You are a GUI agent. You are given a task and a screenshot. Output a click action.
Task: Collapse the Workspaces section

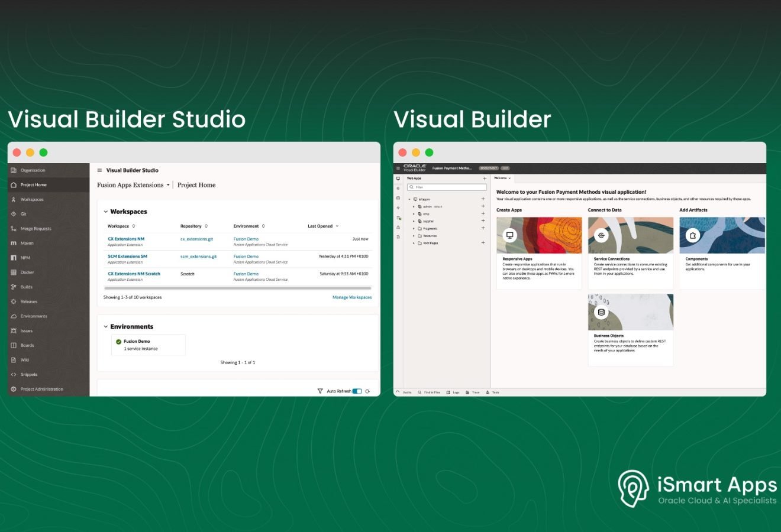(106, 212)
